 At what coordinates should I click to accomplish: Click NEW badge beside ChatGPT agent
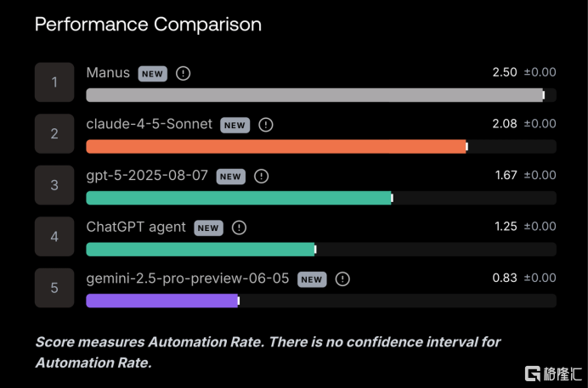click(208, 228)
